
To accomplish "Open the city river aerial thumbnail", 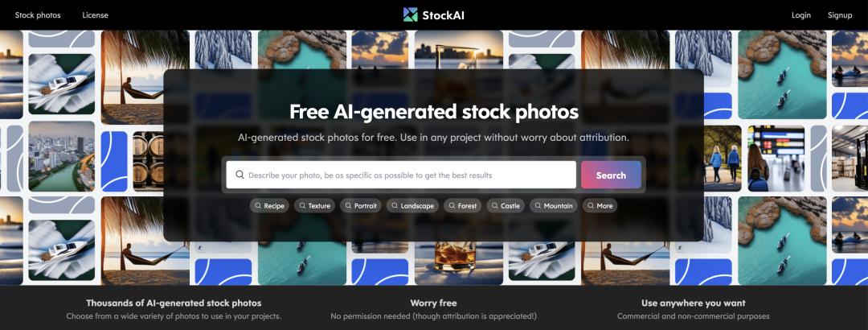I will 61,156.
